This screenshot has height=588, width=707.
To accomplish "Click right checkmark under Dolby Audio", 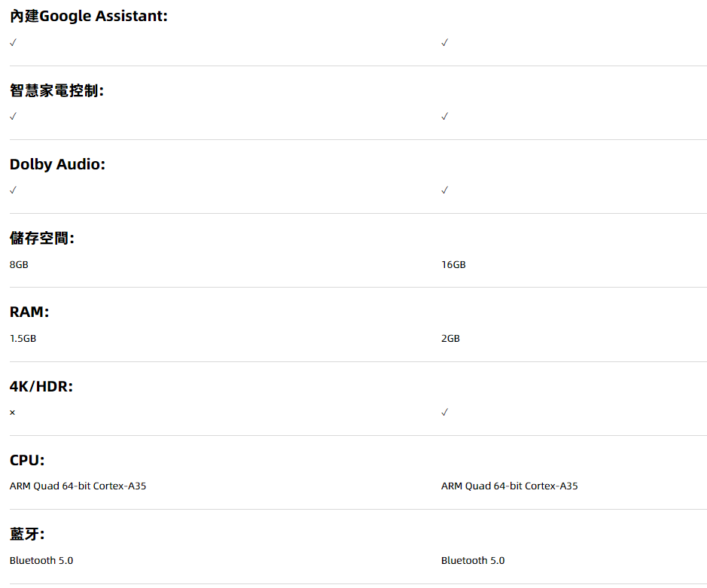I will tap(444, 190).
